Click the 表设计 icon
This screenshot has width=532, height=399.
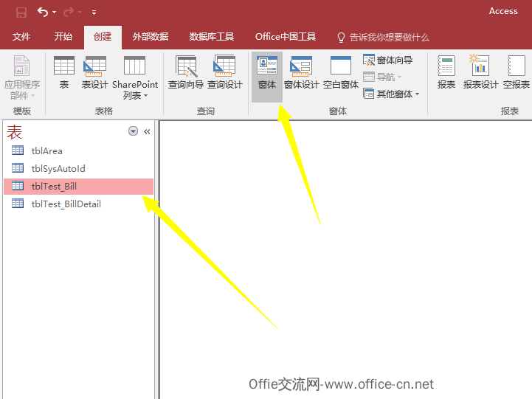click(94, 72)
